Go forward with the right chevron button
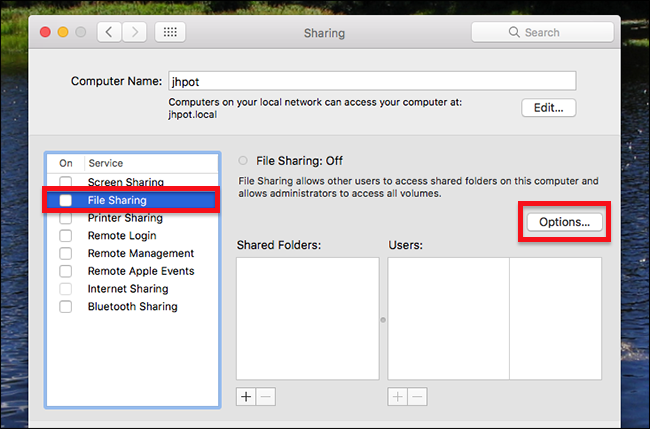The width and height of the screenshot is (650, 429). point(134,32)
